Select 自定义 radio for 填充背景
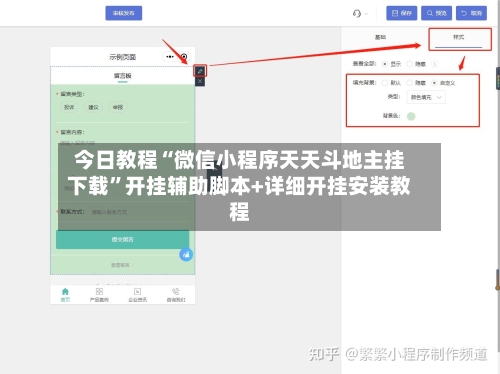 (x=434, y=83)
